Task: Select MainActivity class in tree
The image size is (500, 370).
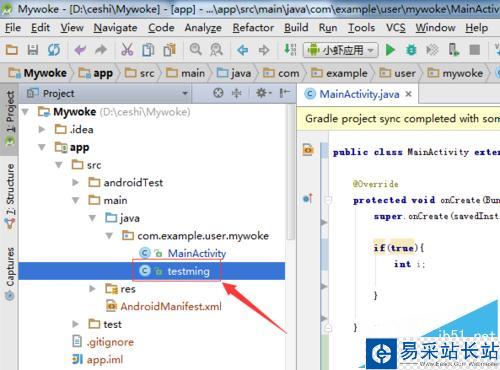Action: tap(197, 253)
